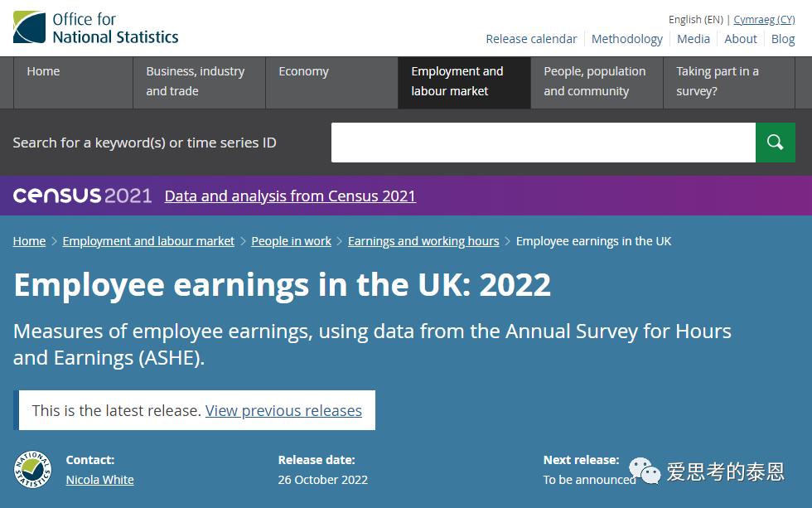The width and height of the screenshot is (812, 508).
Task: Click View previous releases
Action: (283, 410)
